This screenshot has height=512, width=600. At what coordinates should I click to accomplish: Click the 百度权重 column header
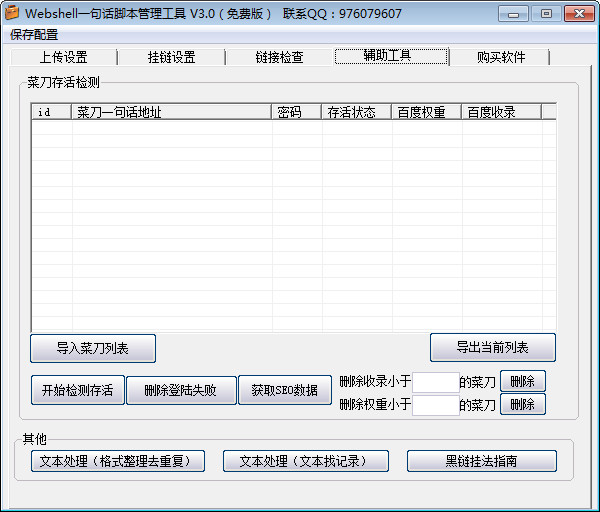426,112
